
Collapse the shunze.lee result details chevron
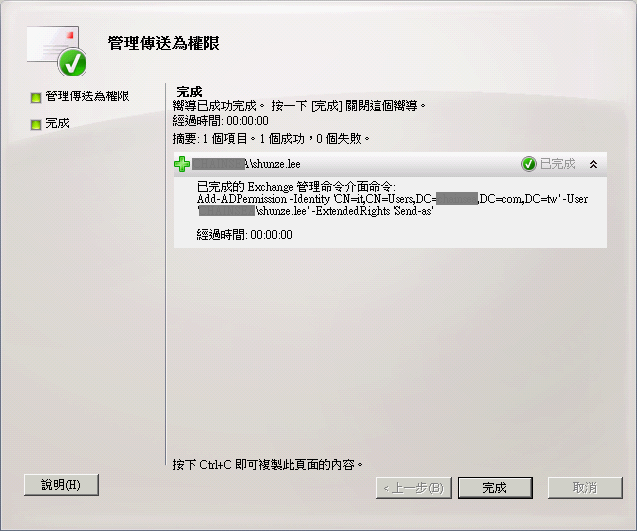[594, 164]
